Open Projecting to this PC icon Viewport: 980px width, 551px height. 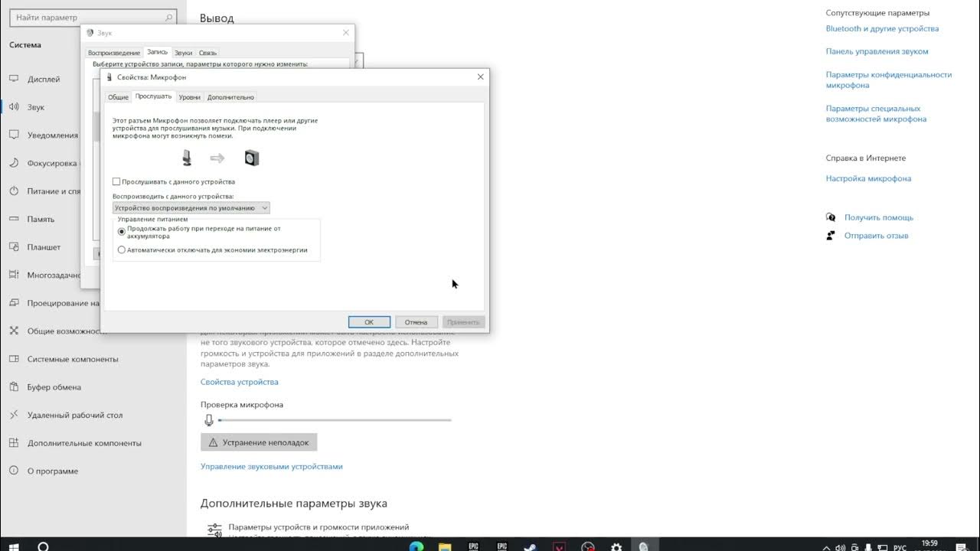click(14, 303)
